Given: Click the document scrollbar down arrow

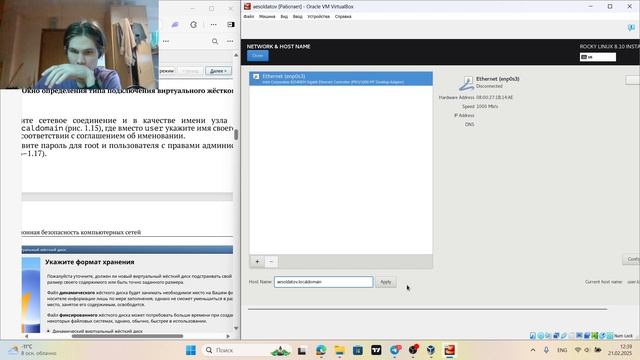Looking at the screenshot, I should (x=236, y=328).
